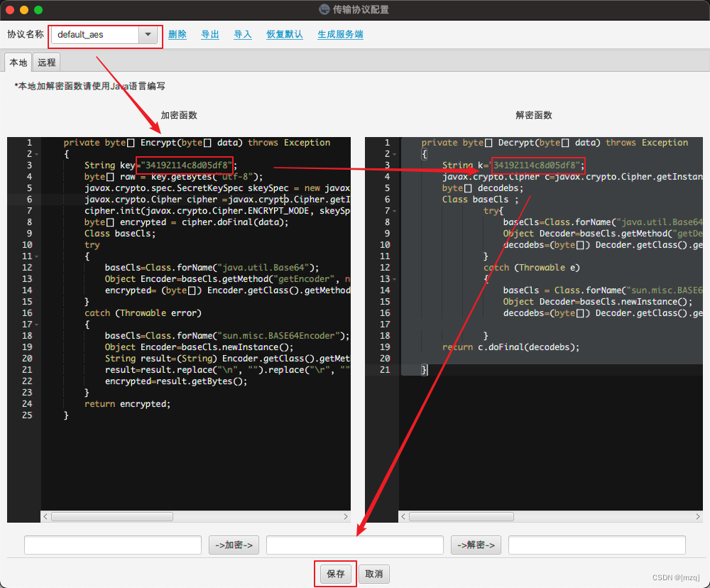Image resolution: width=710 pixels, height=588 pixels.
Task: Click the right arrow of Encrypt editor's horizontal scrollbar
Action: click(x=346, y=516)
